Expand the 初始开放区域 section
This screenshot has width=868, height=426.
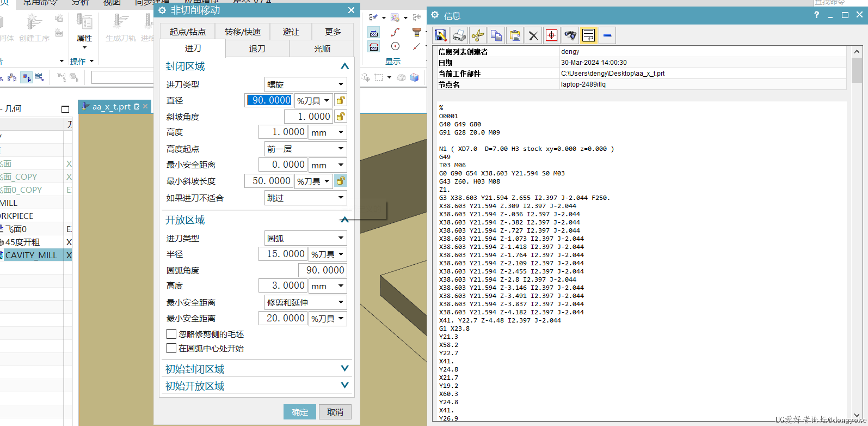(344, 385)
